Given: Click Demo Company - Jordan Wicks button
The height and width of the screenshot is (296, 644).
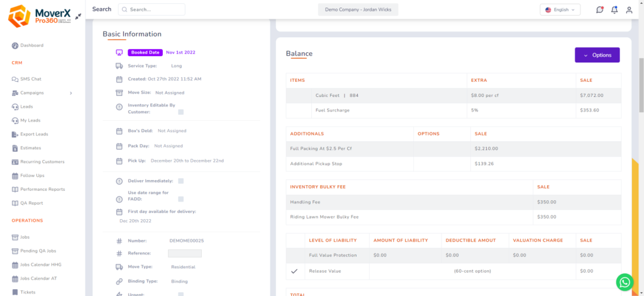Looking at the screenshot, I should coord(358,10).
